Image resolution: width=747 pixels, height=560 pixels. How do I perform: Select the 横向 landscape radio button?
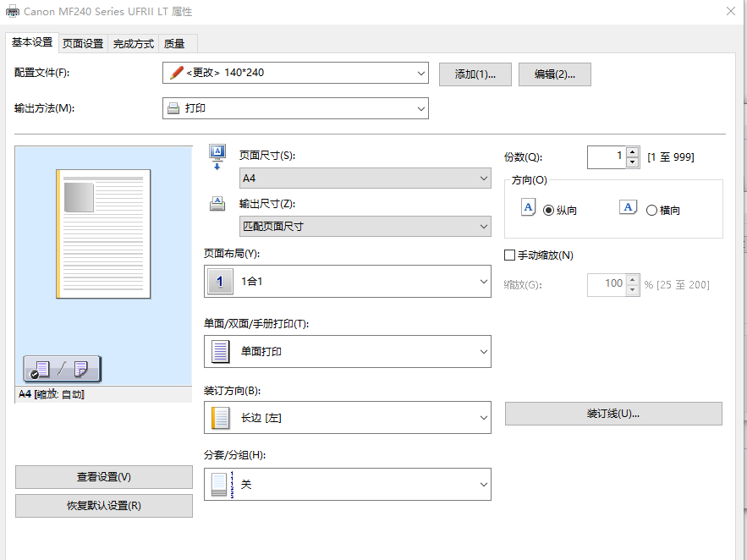(651, 210)
